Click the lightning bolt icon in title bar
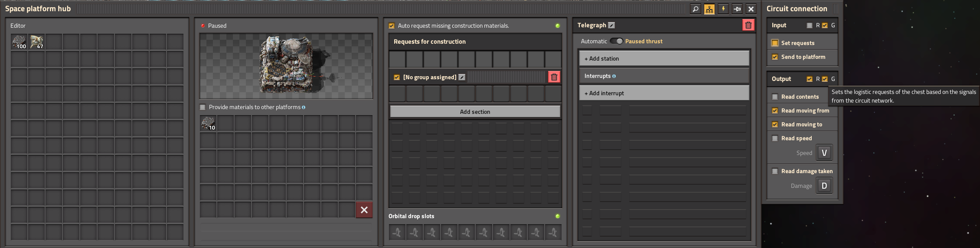This screenshot has height=248, width=980. pyautogui.click(x=723, y=9)
